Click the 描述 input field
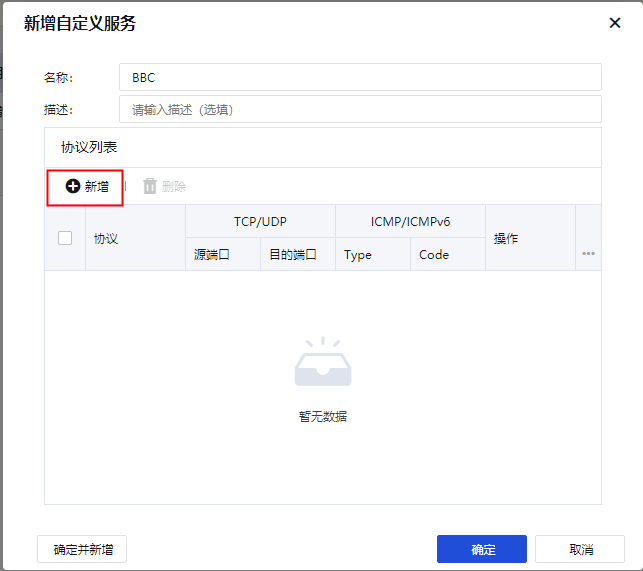 point(360,109)
